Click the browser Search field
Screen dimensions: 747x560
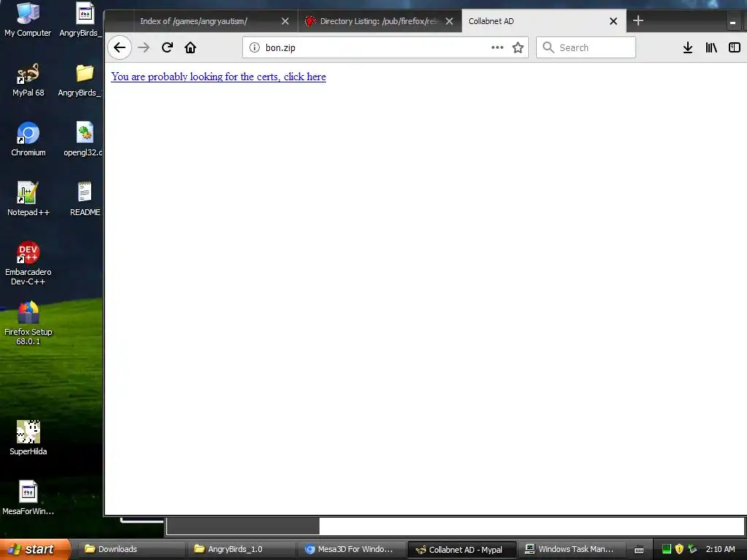point(586,47)
